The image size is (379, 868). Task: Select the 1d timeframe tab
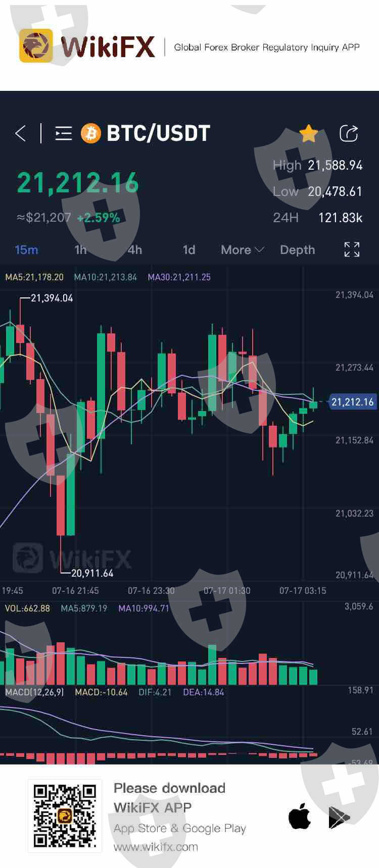[x=189, y=250]
